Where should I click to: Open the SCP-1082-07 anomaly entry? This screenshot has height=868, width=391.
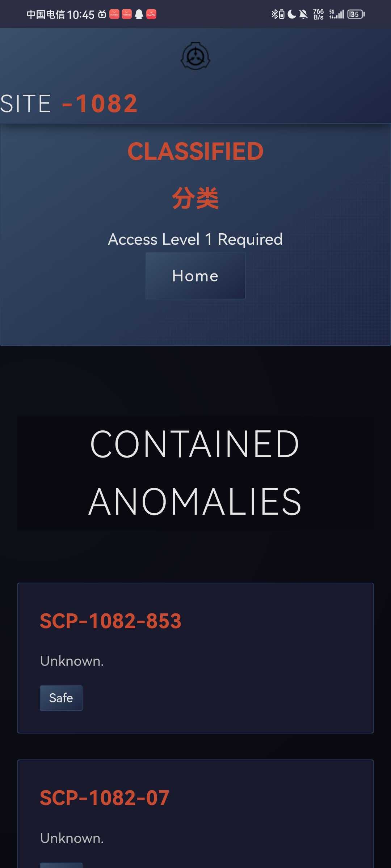pos(104,798)
